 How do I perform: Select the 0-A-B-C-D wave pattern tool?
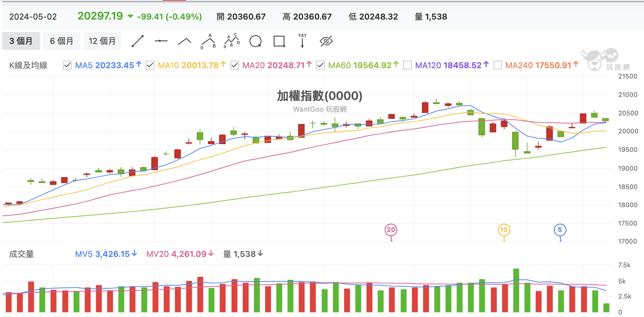point(232,41)
